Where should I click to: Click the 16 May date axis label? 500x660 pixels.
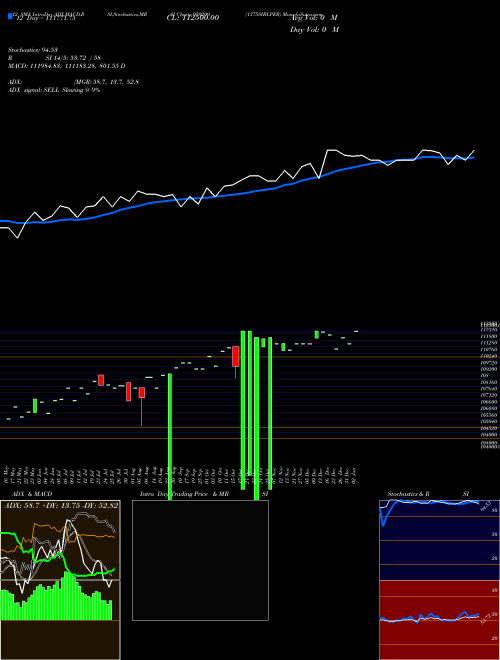6,475
